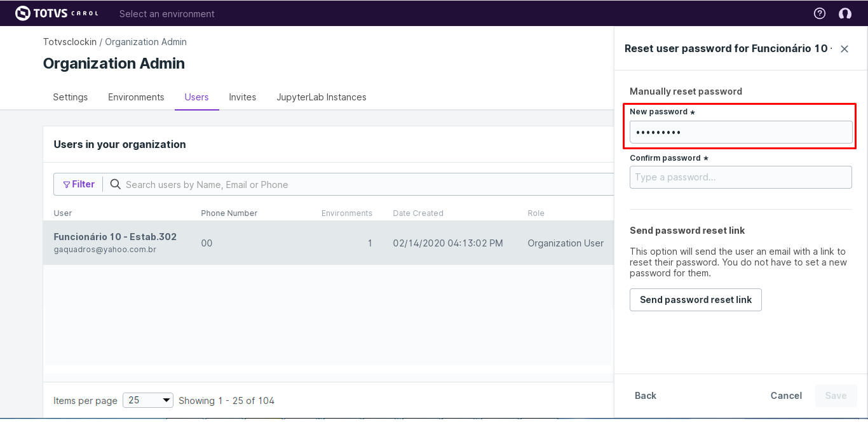Image resolution: width=868 pixels, height=444 pixels.
Task: Click the Confirm password field
Action: point(741,177)
